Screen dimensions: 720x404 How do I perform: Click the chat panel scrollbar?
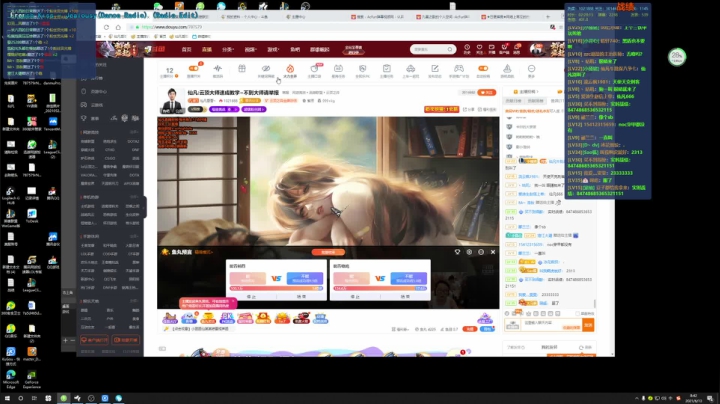[x=595, y=303]
